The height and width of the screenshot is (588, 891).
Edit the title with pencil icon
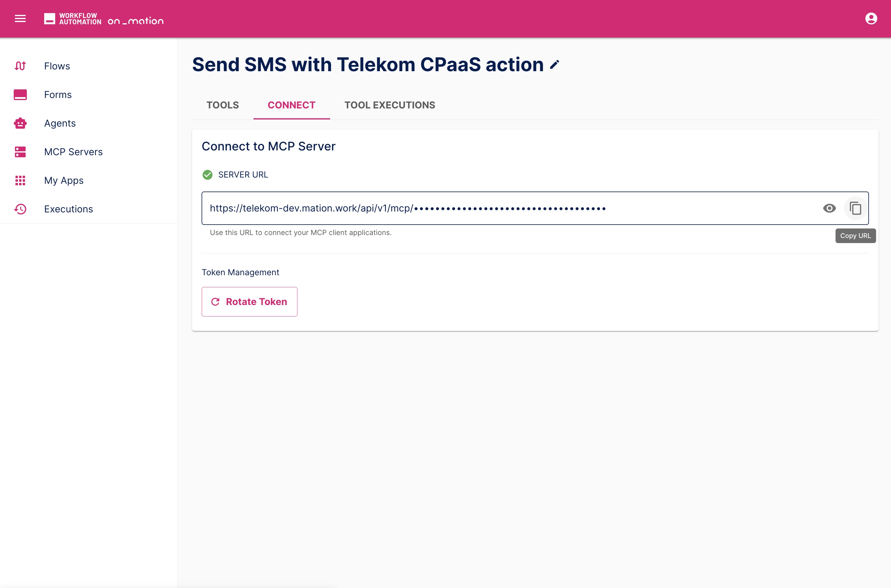[554, 65]
